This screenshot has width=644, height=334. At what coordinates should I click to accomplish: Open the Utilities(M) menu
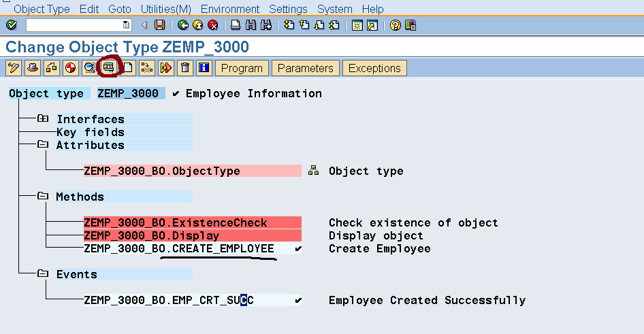click(x=165, y=9)
